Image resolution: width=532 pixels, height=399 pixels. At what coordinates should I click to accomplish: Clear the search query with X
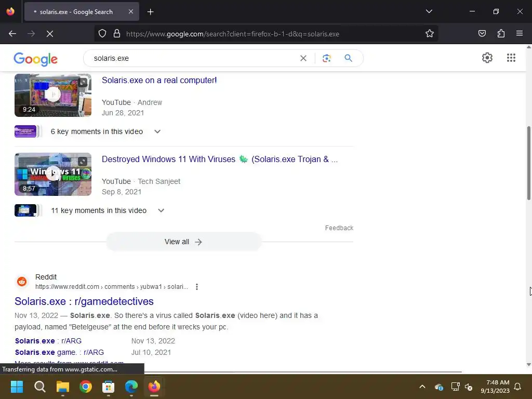tap(303, 58)
